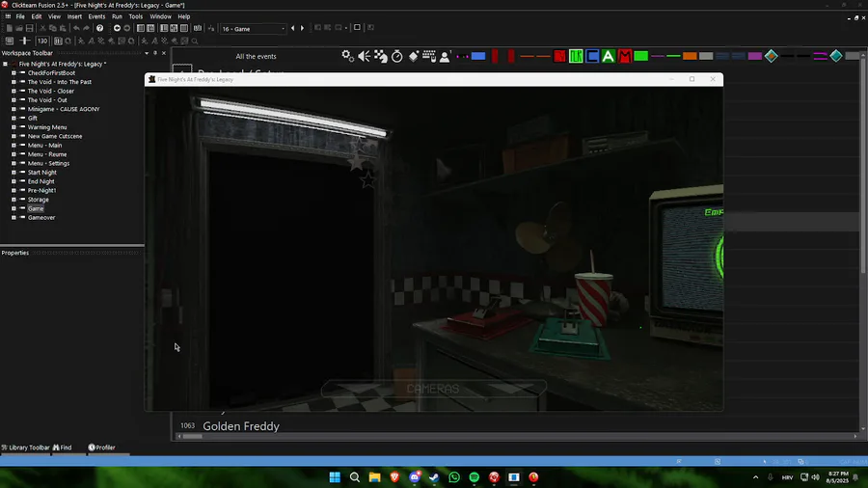Select the bright green square object icon
Image resolution: width=868 pixels, height=488 pixels.
[641, 56]
